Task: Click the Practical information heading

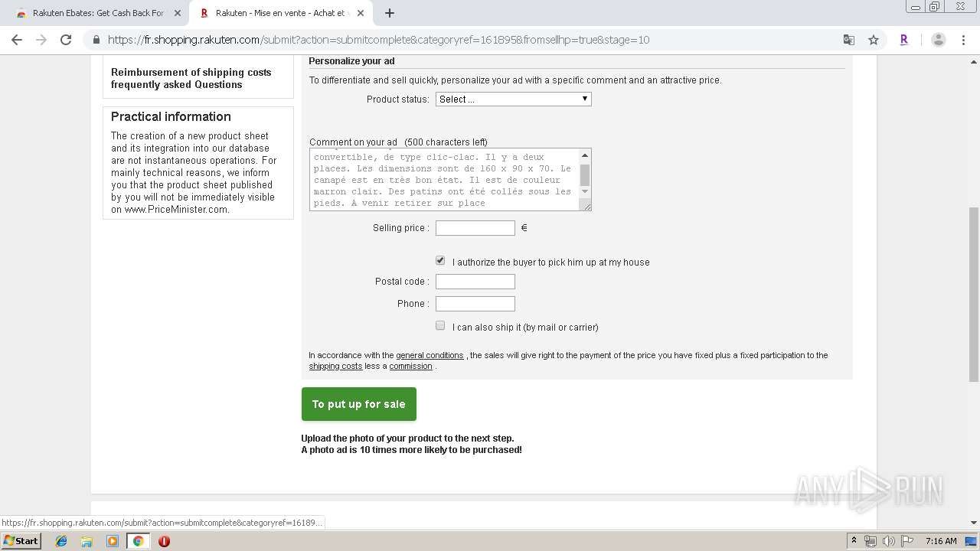Action: pos(171,116)
